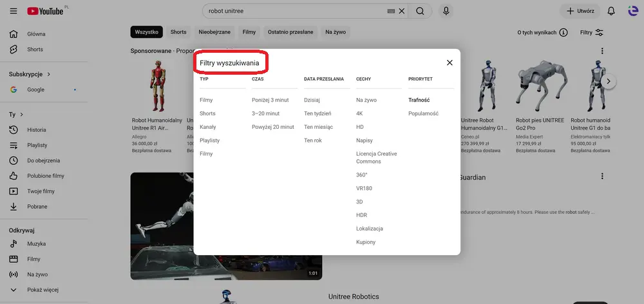Sort results by Popularność
This screenshot has height=304, width=644.
pyautogui.click(x=424, y=113)
